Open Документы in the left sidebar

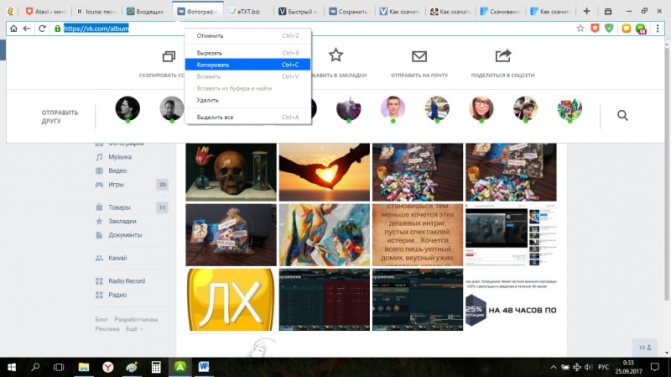125,235
